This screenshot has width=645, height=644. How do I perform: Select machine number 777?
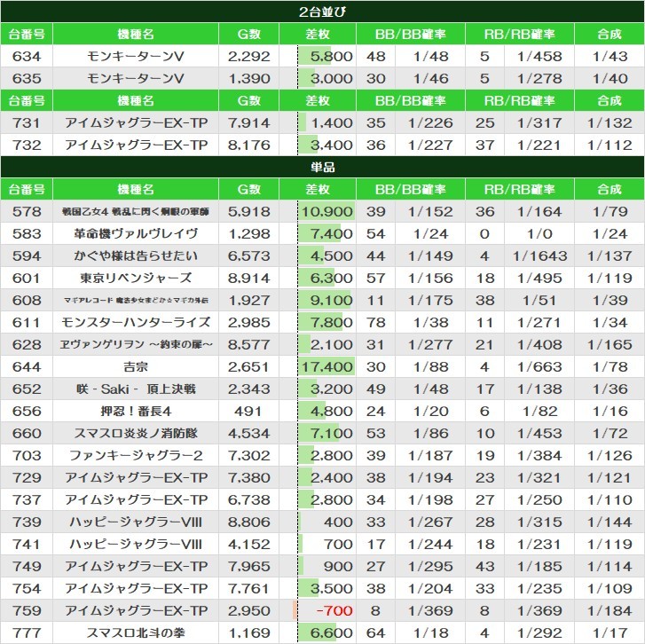tap(27, 632)
